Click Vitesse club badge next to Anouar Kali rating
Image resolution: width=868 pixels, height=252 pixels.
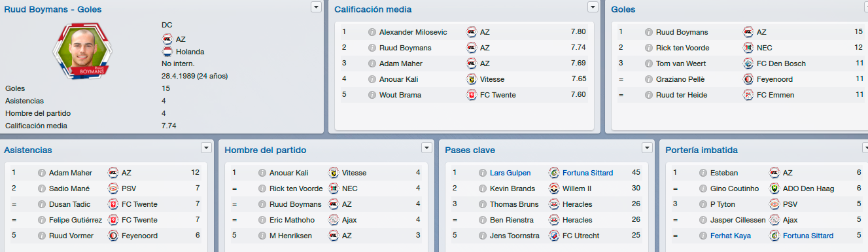click(471, 79)
